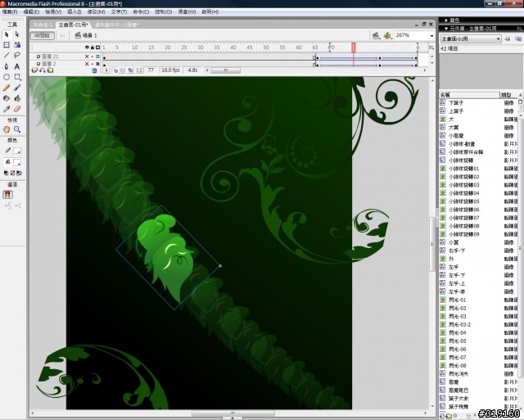Select the Oval tool
Screen dimensions: 524x420
click(7, 77)
